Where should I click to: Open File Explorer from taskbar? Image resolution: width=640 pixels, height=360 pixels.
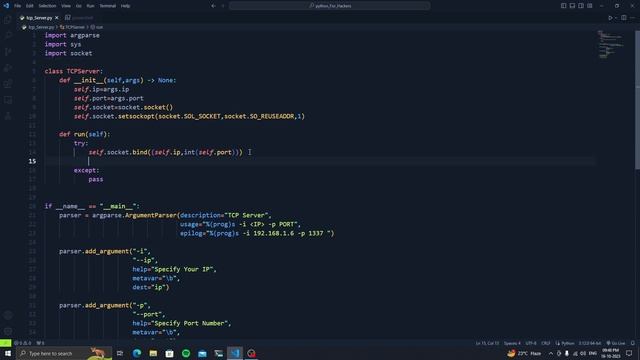(153, 353)
